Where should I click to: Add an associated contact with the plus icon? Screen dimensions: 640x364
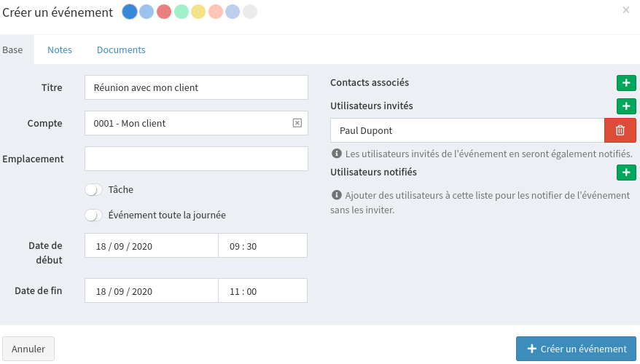pyautogui.click(x=626, y=83)
